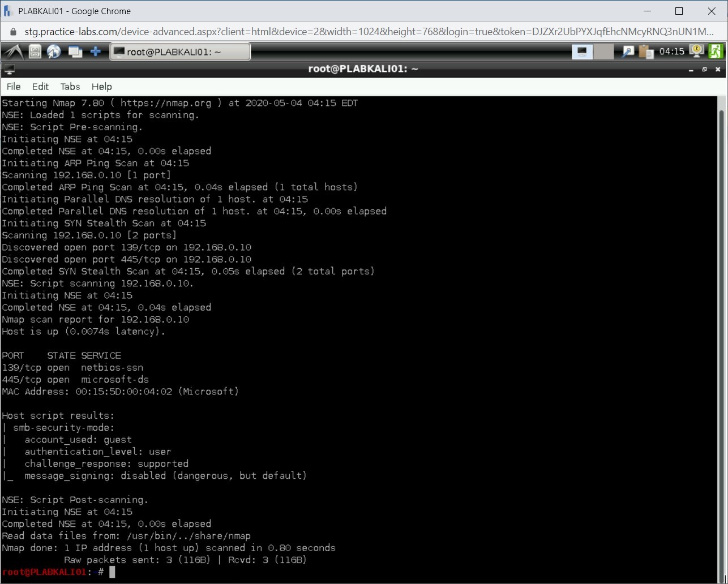Click the power manager monitor tray icon

[697, 51]
